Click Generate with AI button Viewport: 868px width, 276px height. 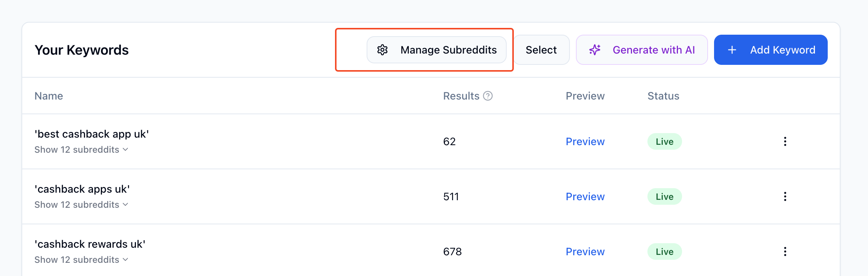pos(642,50)
